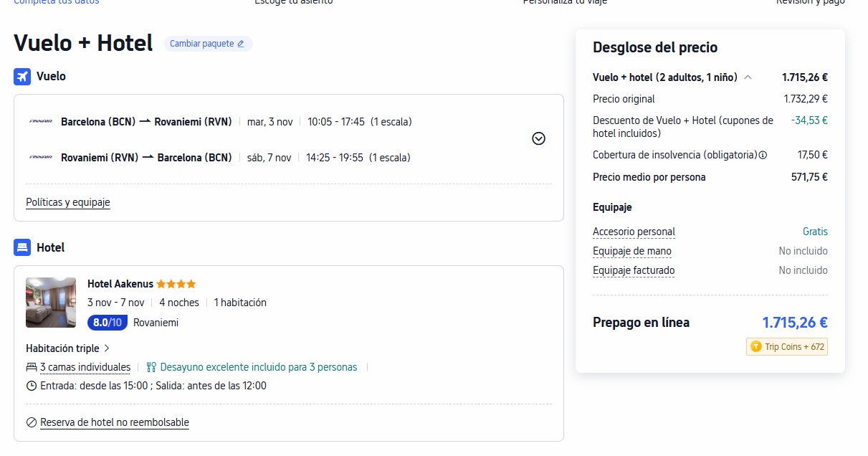868x456 pixels.
Task: Click Rovaniemi (RVN) to Barcelona (BCN) route text
Action: pyautogui.click(x=146, y=158)
